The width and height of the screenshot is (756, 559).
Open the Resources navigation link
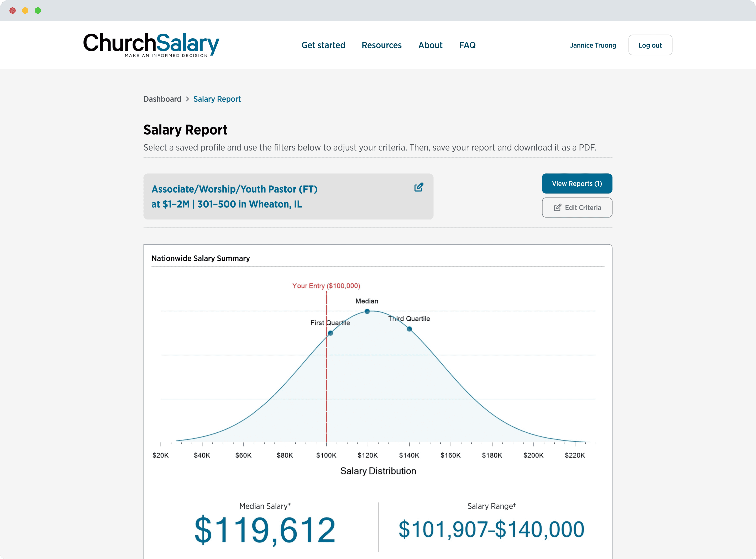(x=381, y=45)
